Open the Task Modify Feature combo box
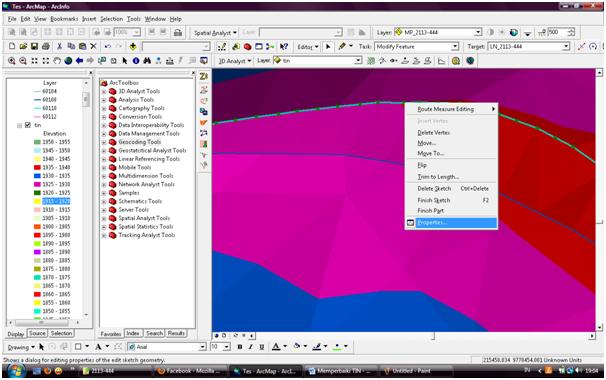 coord(417,47)
